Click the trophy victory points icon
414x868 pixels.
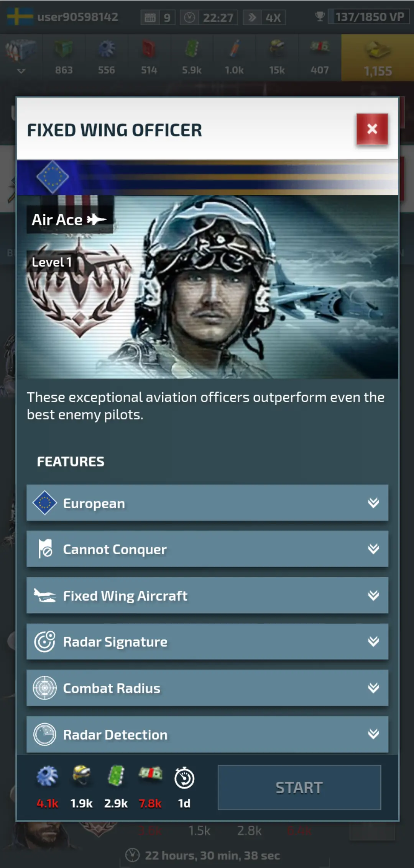320,17
